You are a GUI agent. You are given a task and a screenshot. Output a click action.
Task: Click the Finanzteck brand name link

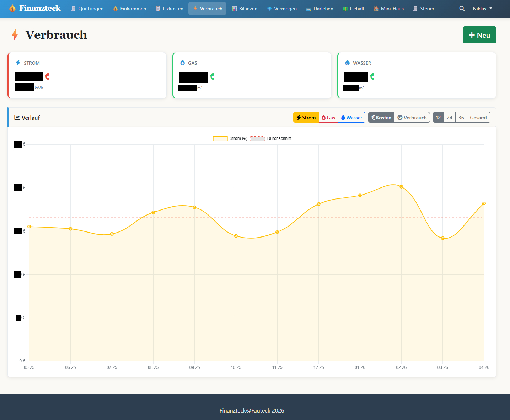pos(40,8)
